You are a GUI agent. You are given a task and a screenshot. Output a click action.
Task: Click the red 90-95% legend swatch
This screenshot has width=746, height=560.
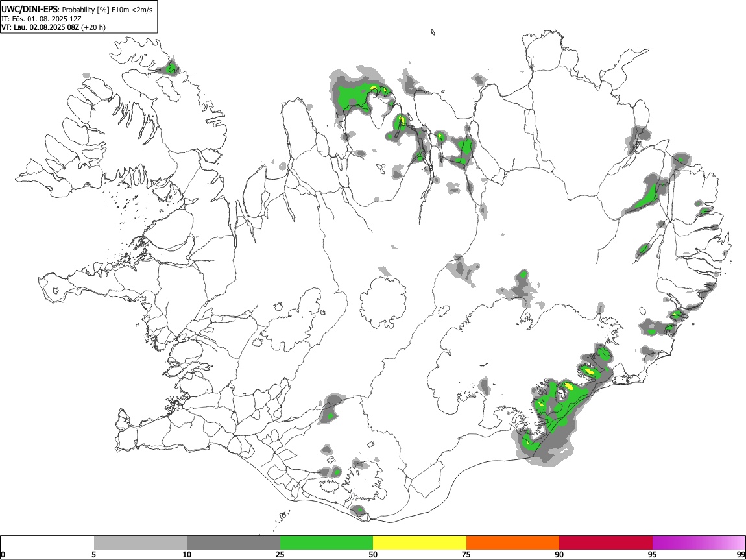[606, 542]
